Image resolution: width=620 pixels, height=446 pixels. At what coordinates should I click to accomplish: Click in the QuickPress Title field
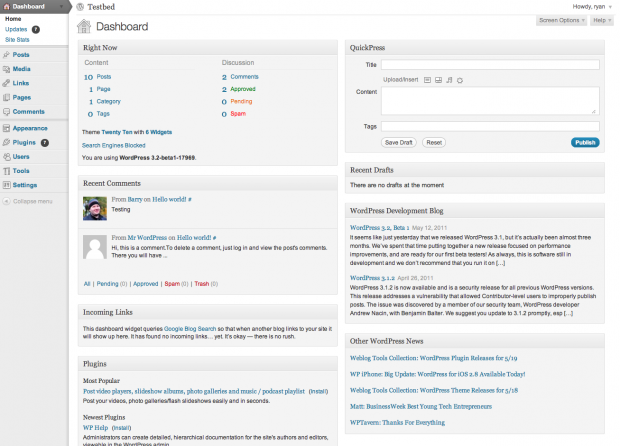click(x=490, y=65)
